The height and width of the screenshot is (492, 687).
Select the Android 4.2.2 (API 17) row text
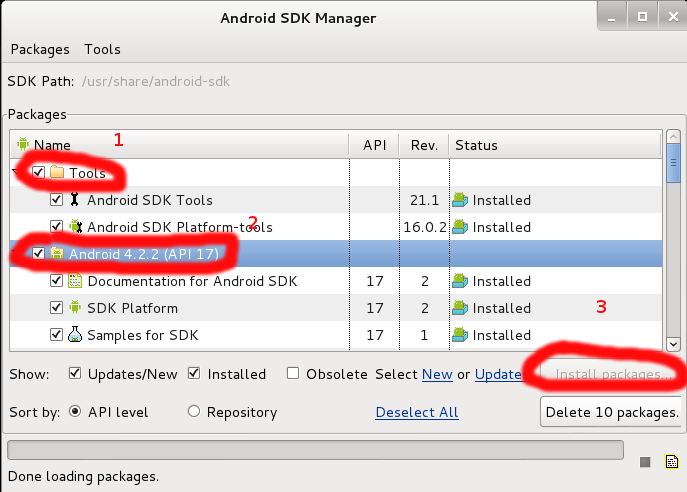click(144, 254)
